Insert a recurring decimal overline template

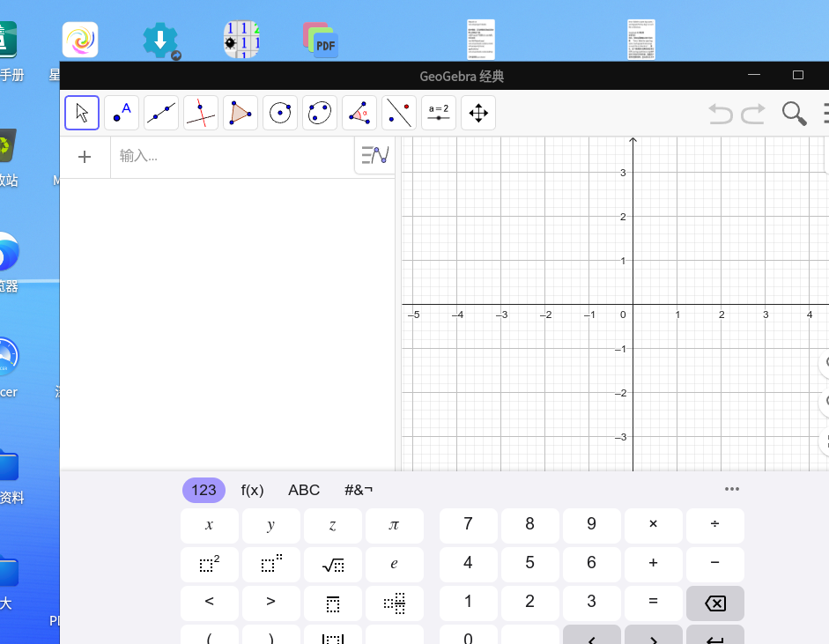(333, 603)
